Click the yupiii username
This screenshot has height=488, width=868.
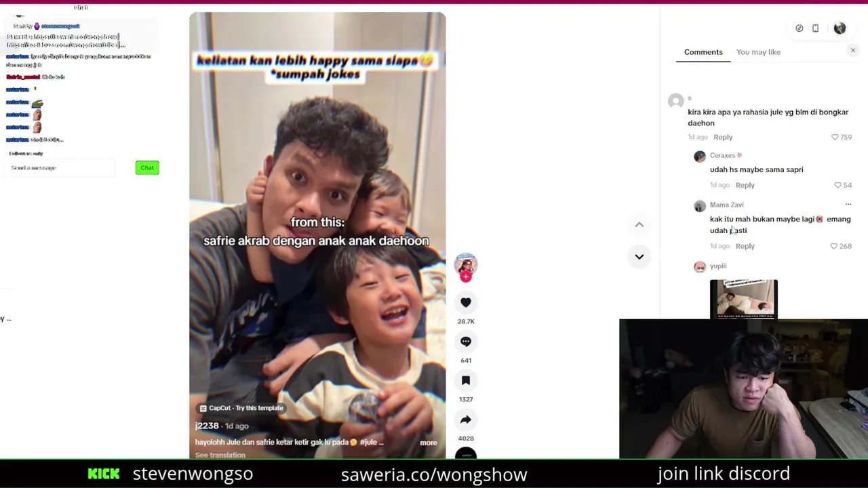(x=718, y=266)
